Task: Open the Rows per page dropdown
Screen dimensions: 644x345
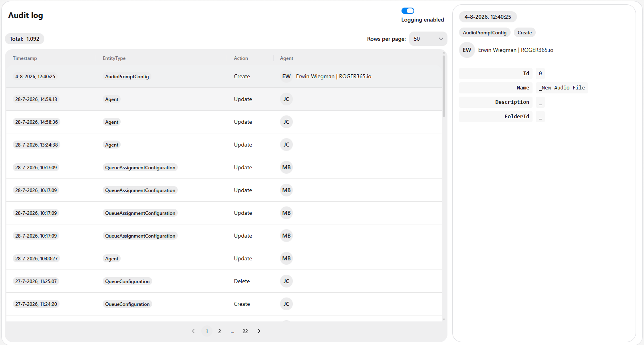Action: coord(428,39)
